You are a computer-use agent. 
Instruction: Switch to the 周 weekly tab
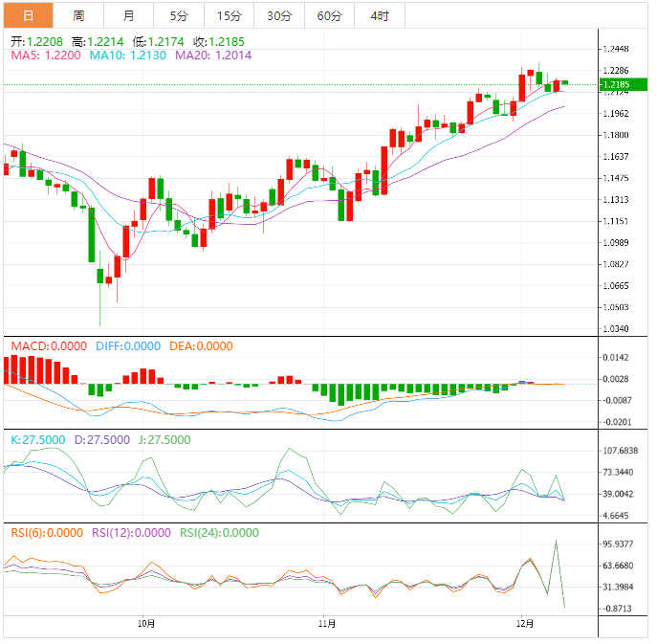pyautogui.click(x=78, y=15)
